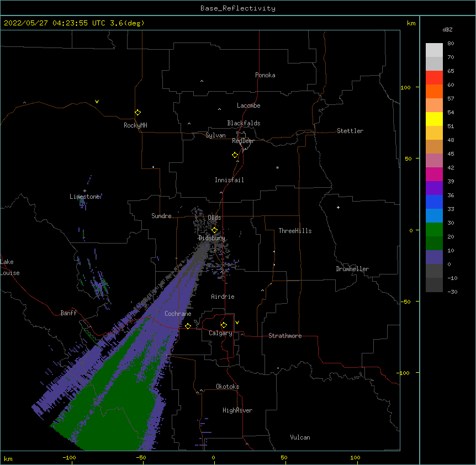Select the indigo 10 dBZ legend color

[434, 257]
